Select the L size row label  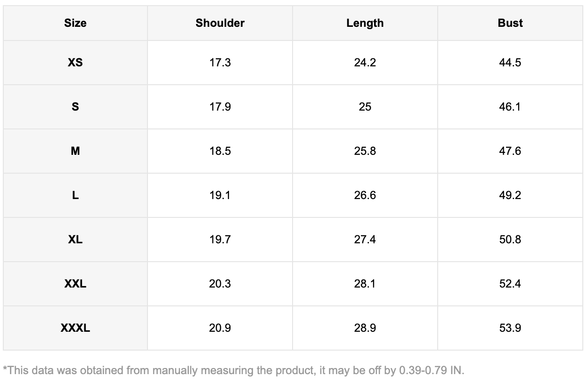(75, 195)
